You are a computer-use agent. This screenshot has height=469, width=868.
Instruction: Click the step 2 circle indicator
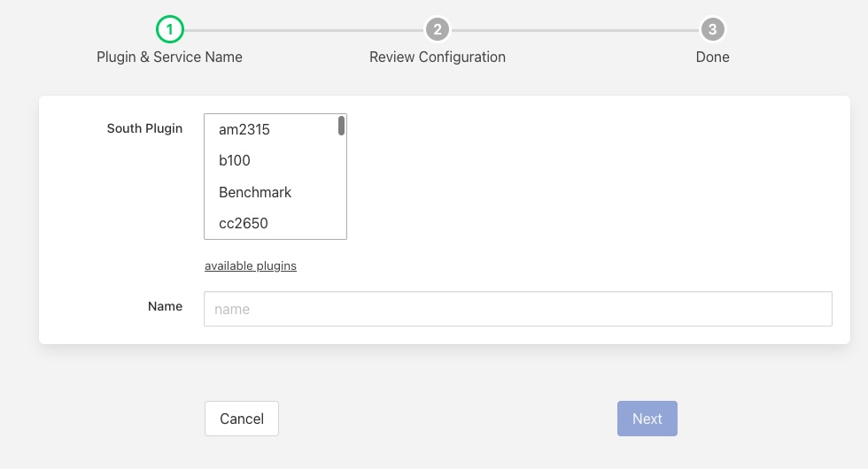tap(437, 30)
